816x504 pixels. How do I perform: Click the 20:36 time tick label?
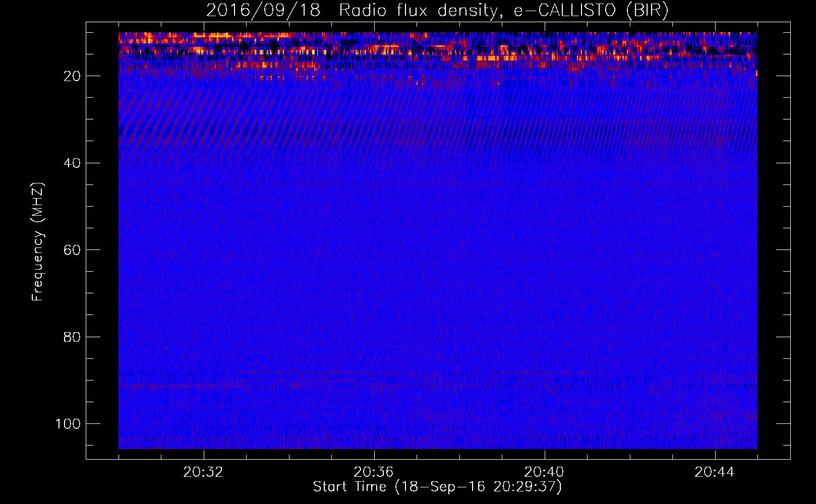coord(374,472)
